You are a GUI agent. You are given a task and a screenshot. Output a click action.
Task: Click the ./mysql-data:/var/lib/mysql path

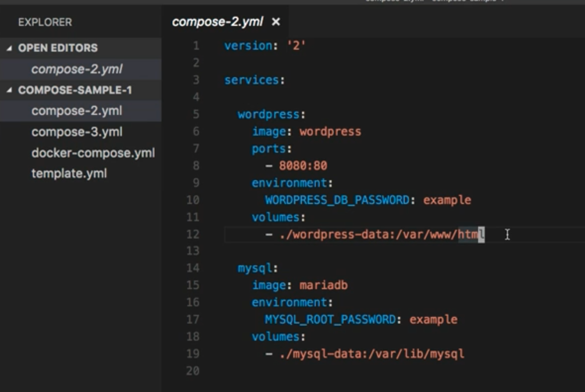click(372, 354)
